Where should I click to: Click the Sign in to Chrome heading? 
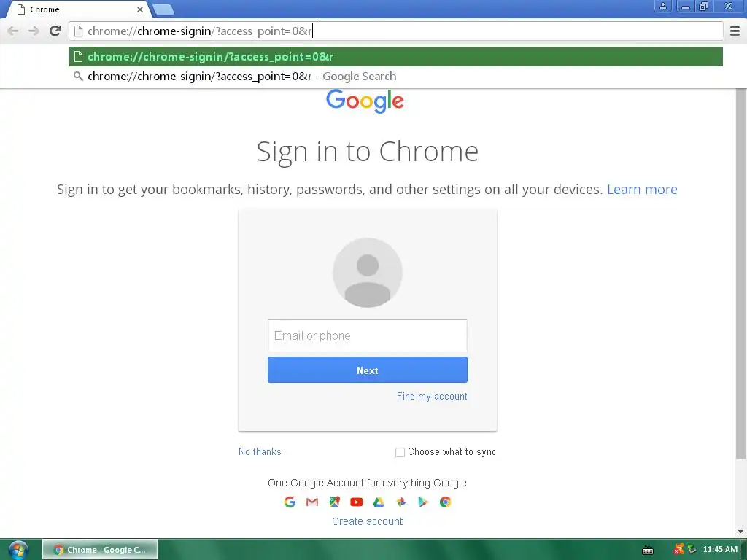click(368, 152)
